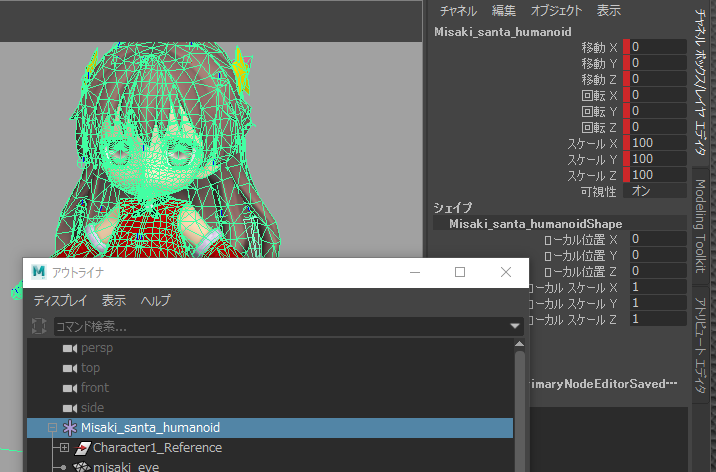The height and width of the screenshot is (472, 716).
Task: Select the スケール Z channel label
Action: (x=592, y=175)
